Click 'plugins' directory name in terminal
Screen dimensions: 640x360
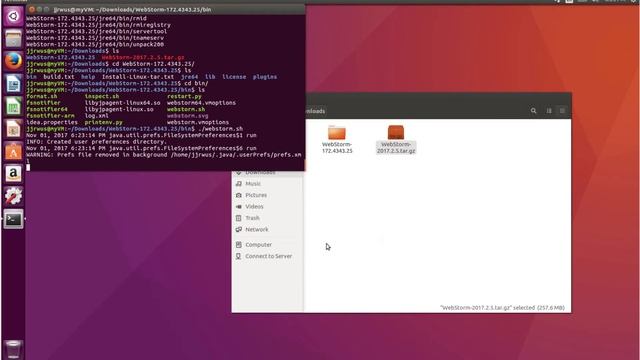(x=264, y=77)
